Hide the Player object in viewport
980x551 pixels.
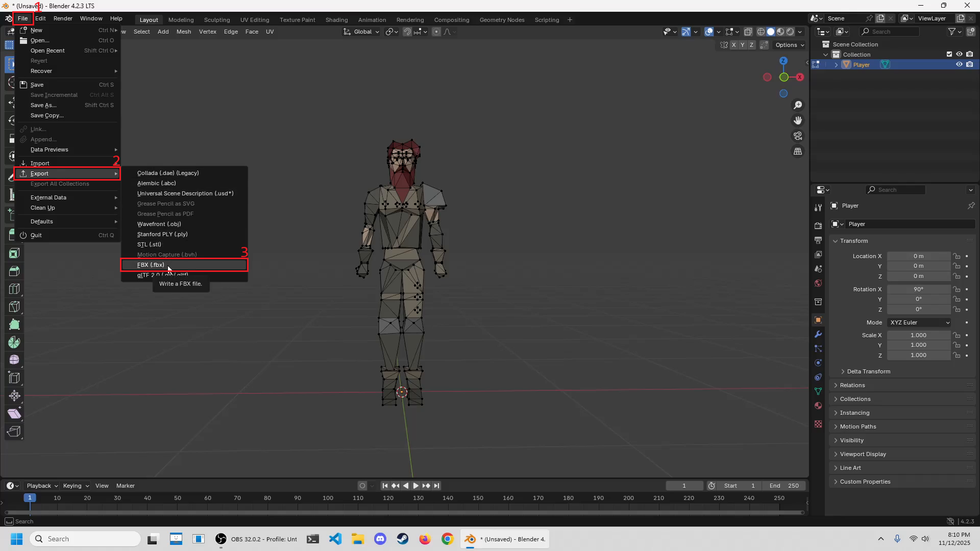click(x=959, y=65)
